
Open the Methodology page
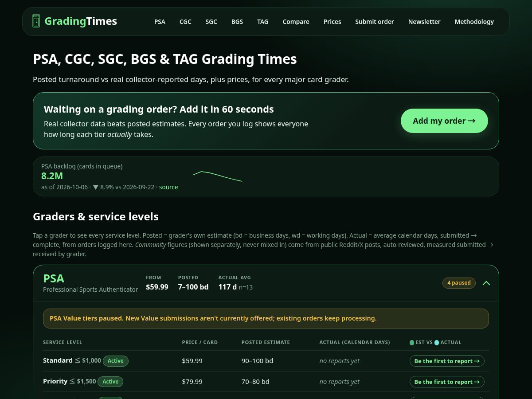point(474,21)
